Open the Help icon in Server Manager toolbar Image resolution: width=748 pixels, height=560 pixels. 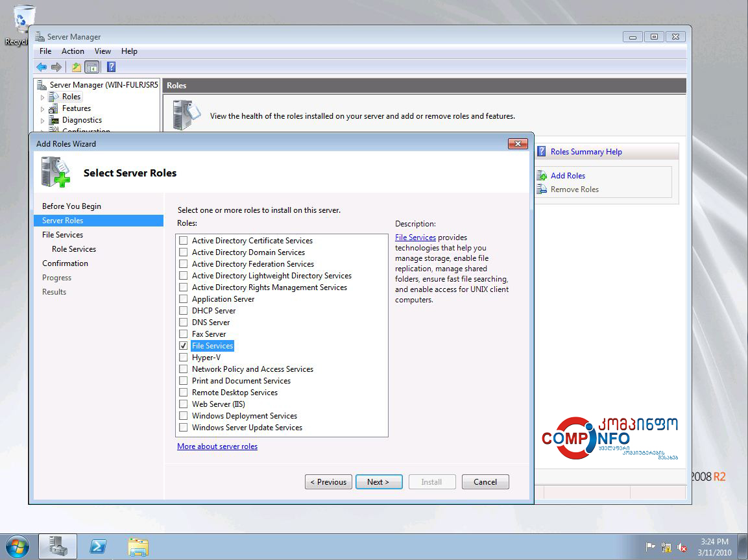(111, 67)
